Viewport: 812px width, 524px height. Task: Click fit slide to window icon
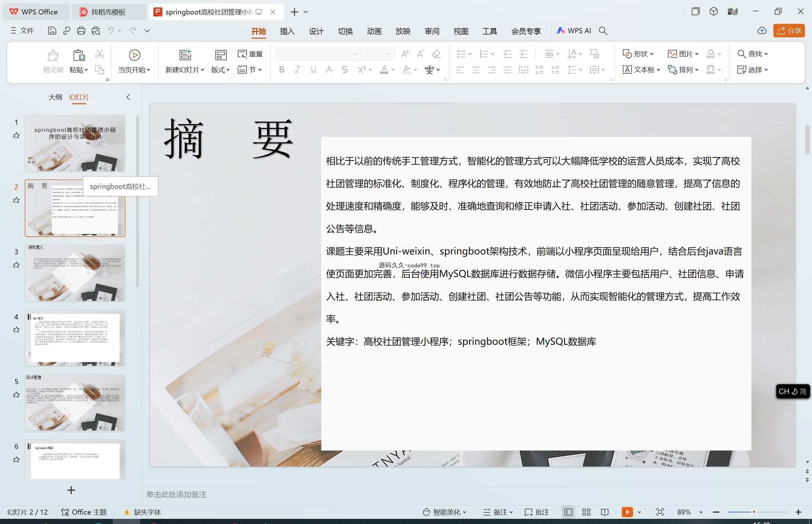point(660,512)
